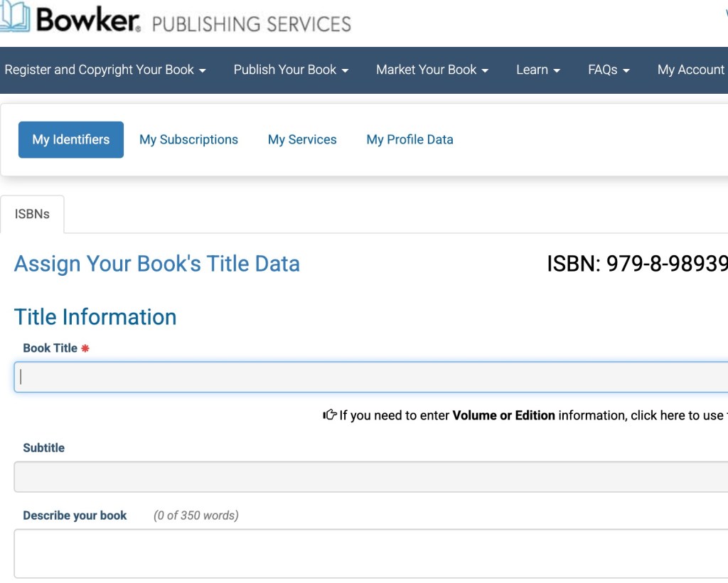This screenshot has width=728, height=583.
Task: Open the Learn dropdown menu
Action: coord(538,70)
